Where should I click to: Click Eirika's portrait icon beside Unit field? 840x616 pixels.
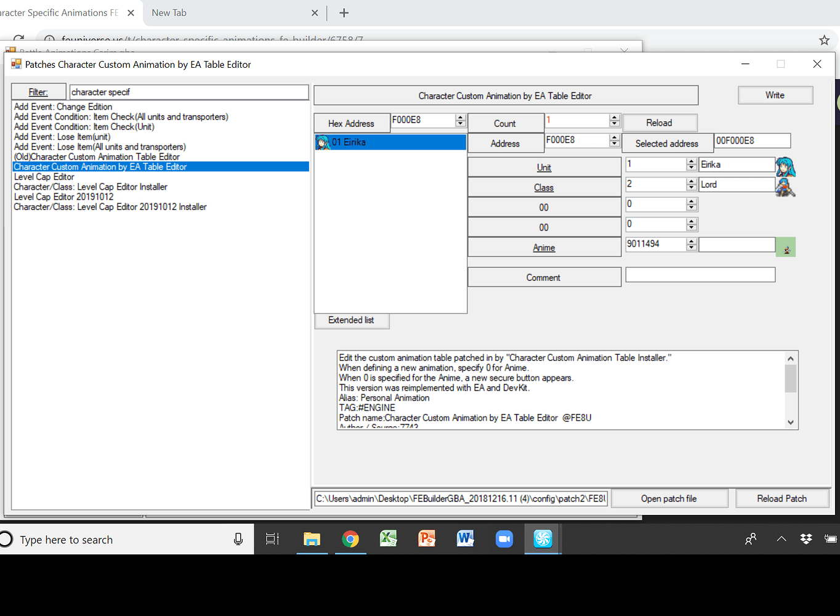785,166
